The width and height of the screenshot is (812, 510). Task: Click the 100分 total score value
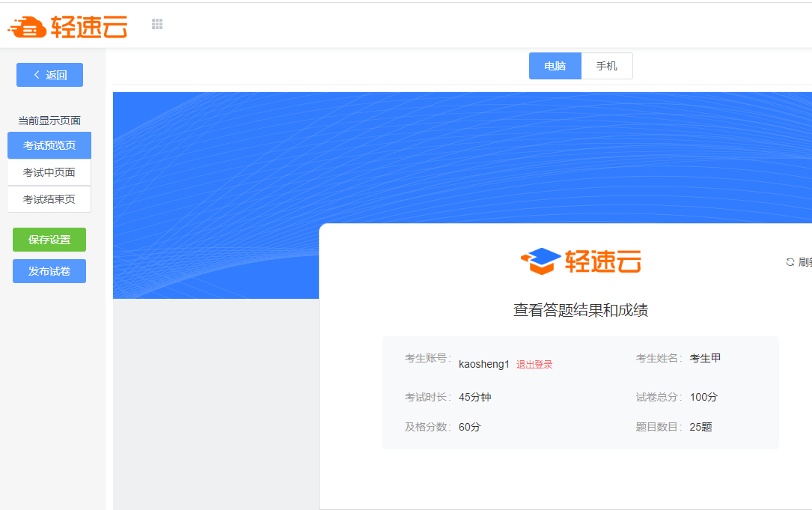(x=703, y=397)
